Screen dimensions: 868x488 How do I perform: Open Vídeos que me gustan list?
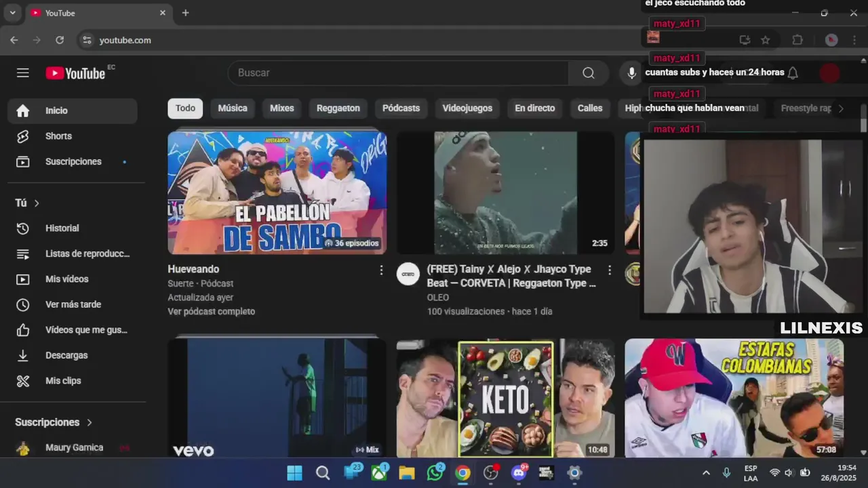click(x=73, y=330)
